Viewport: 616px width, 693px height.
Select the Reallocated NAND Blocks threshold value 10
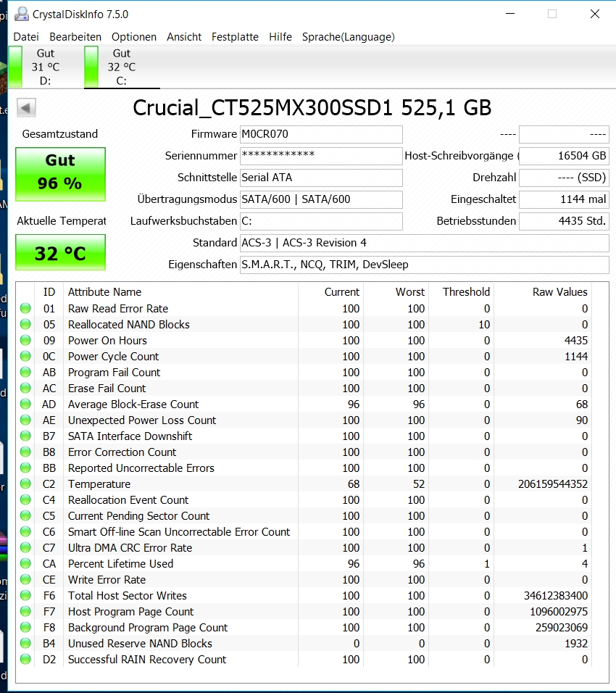point(484,325)
